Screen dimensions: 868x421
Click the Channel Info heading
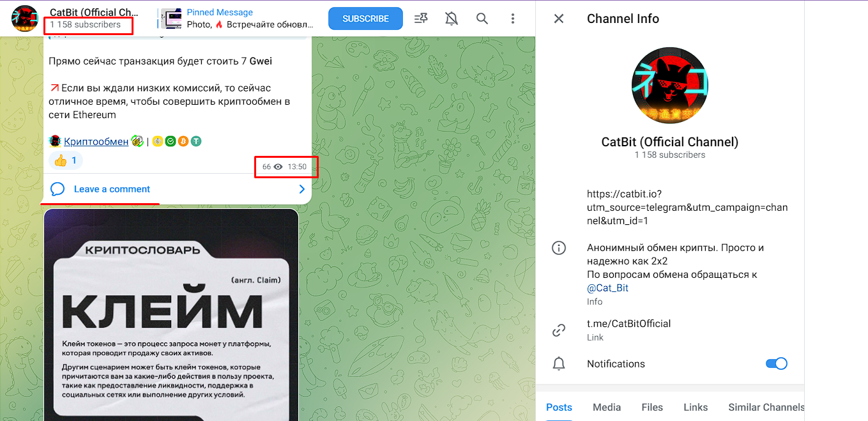coord(623,19)
